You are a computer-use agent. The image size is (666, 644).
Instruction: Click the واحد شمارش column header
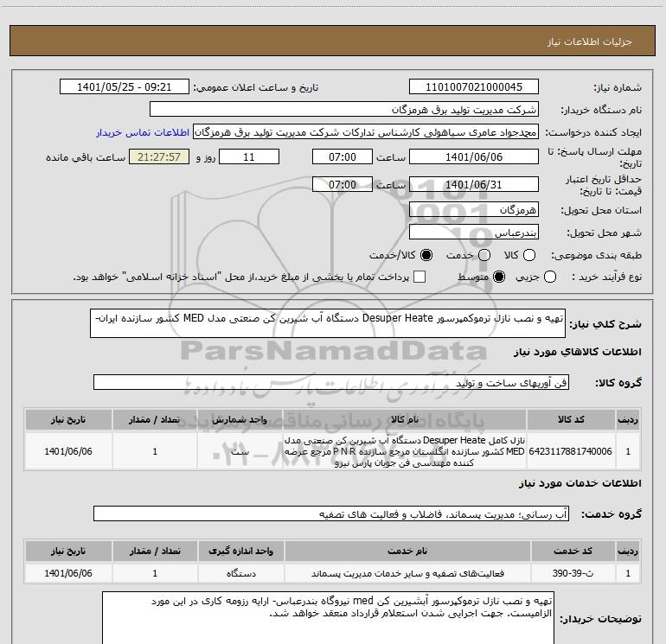tap(240, 419)
